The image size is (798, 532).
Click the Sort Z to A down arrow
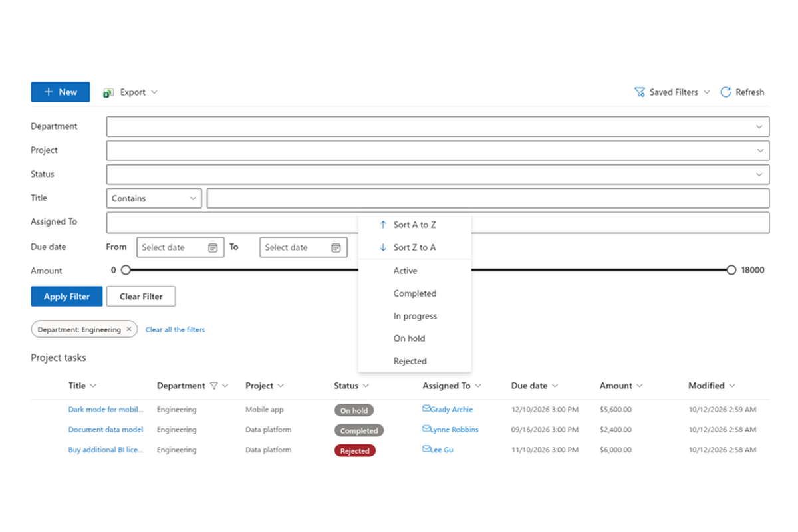tap(383, 247)
